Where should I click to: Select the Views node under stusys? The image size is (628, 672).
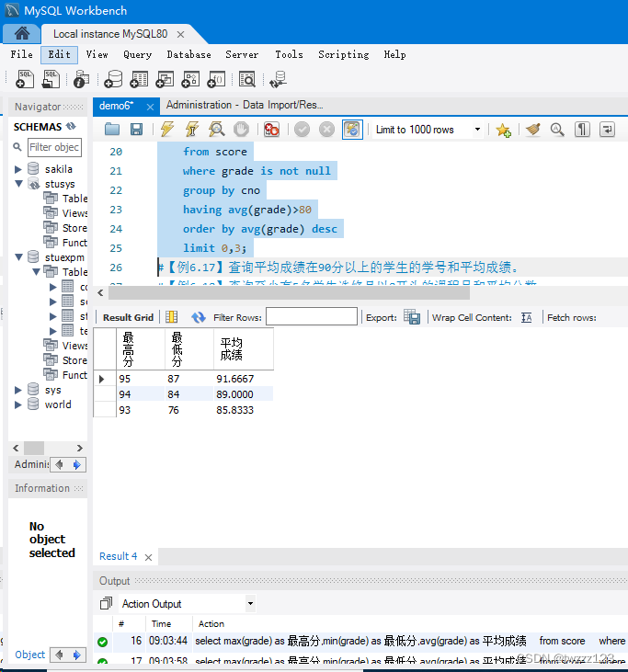pos(65,213)
